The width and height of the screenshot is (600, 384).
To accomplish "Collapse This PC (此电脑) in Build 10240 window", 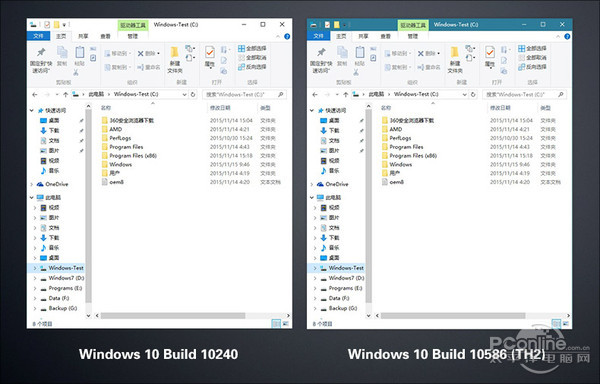I will (32, 198).
